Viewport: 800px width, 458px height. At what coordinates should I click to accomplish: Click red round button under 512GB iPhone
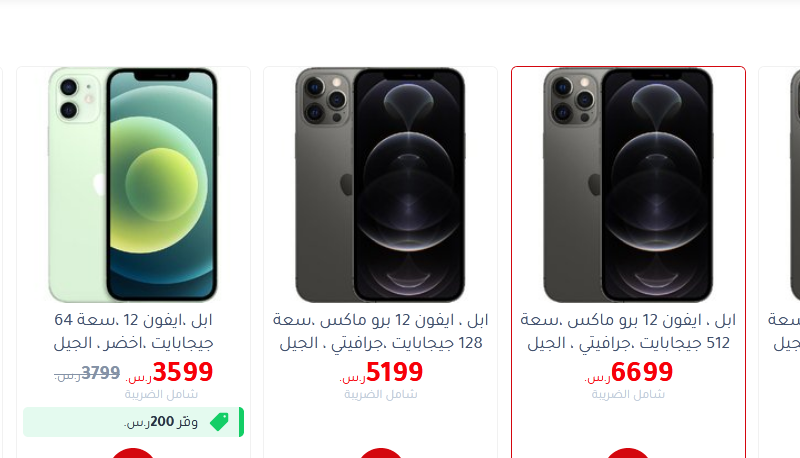coord(628,453)
